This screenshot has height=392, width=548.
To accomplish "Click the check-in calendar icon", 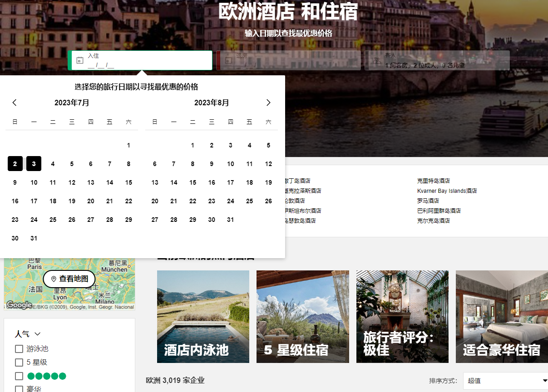I will [x=80, y=60].
